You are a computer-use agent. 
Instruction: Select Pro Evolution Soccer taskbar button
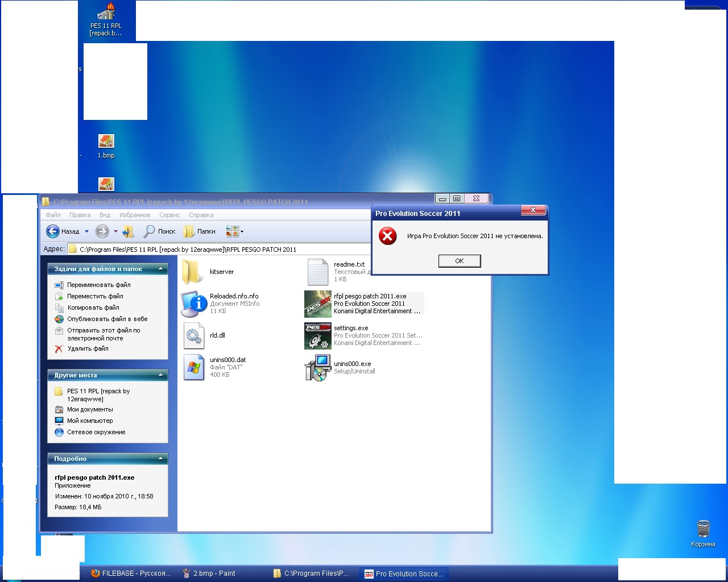(x=404, y=573)
